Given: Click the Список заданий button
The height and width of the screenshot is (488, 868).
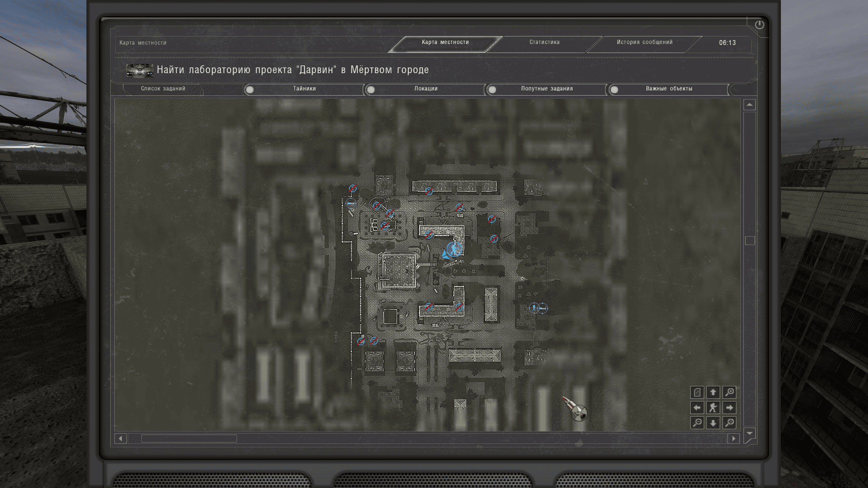Looking at the screenshot, I should click(163, 89).
